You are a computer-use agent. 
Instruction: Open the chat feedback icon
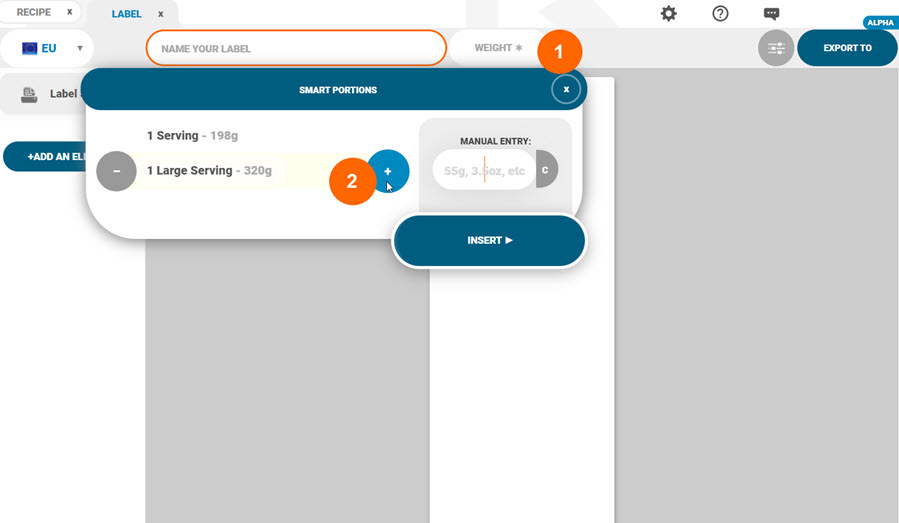(771, 14)
